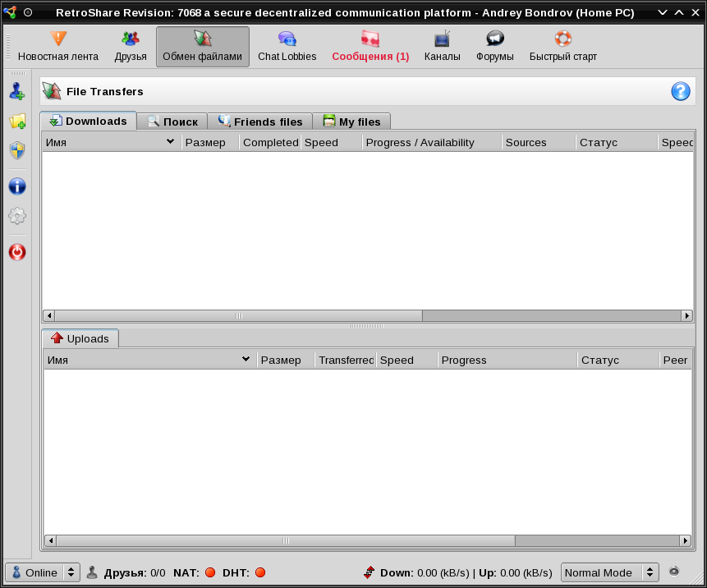The width and height of the screenshot is (707, 588).
Task: Sort uploads by Peer column
Action: (x=676, y=361)
